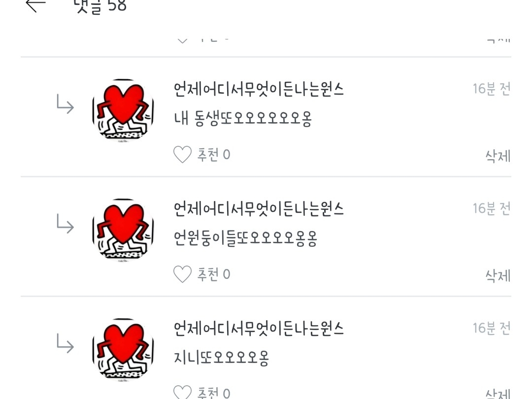532x399 pixels.
Task: Like the 내 동생또오오오 comment via heart icon
Action: pos(183,155)
